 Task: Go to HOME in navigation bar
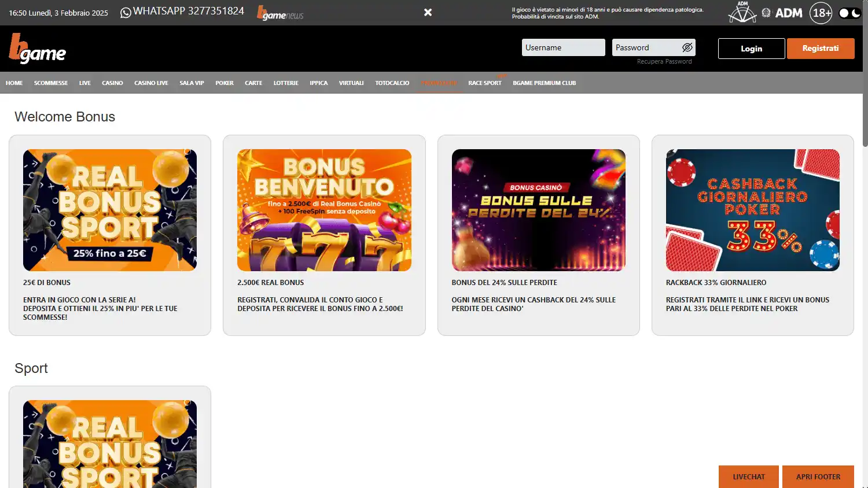point(14,83)
